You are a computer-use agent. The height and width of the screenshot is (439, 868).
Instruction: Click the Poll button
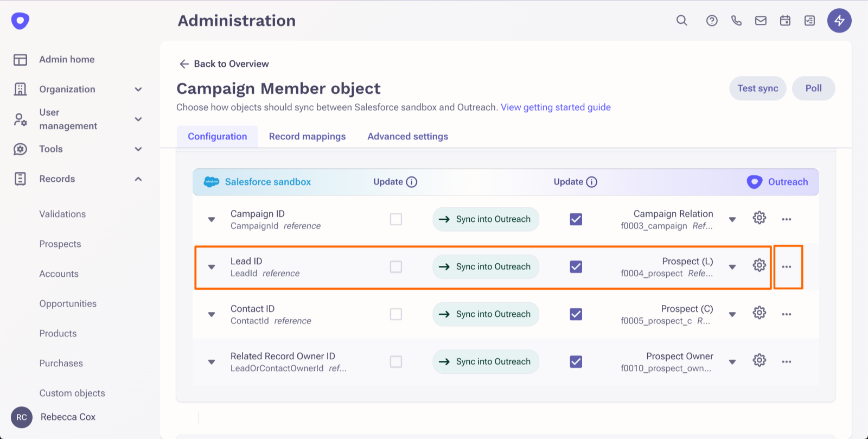[x=813, y=88]
